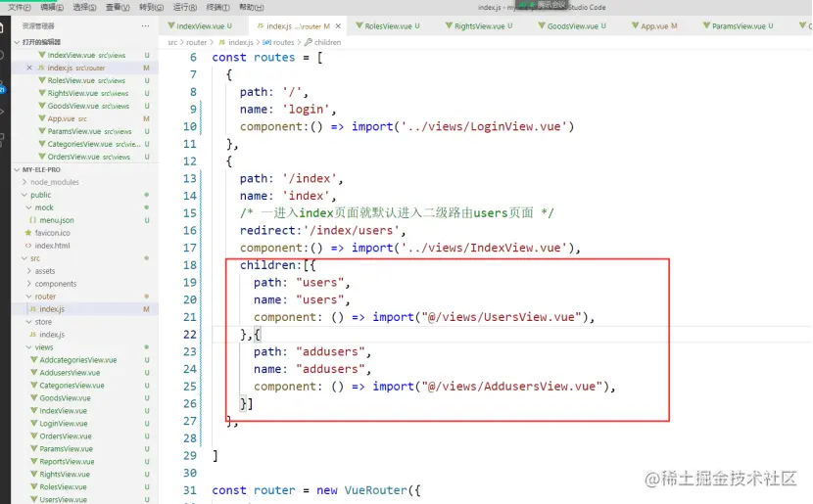Image resolution: width=813 pixels, height=504 pixels.
Task: Click the braces icon beside menu.json
Action: [33, 220]
